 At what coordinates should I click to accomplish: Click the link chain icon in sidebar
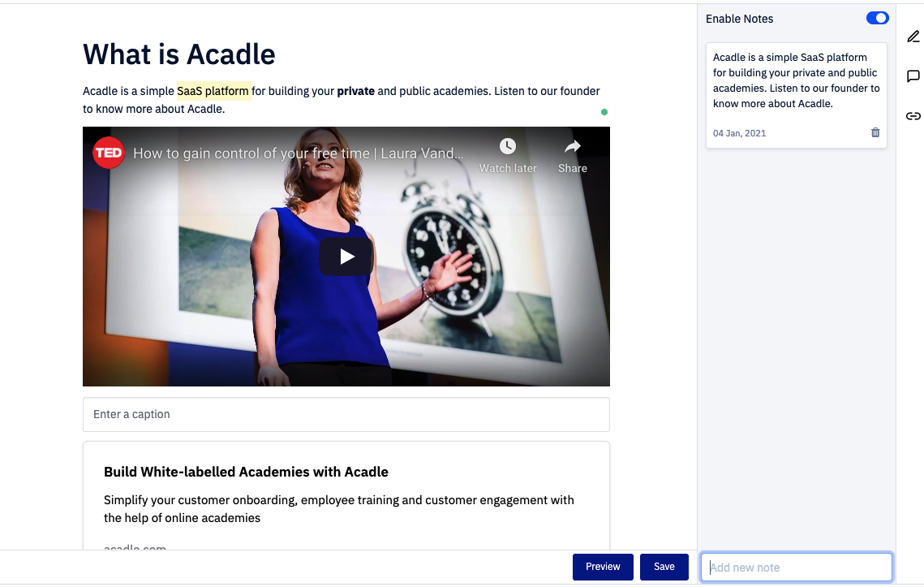913,115
